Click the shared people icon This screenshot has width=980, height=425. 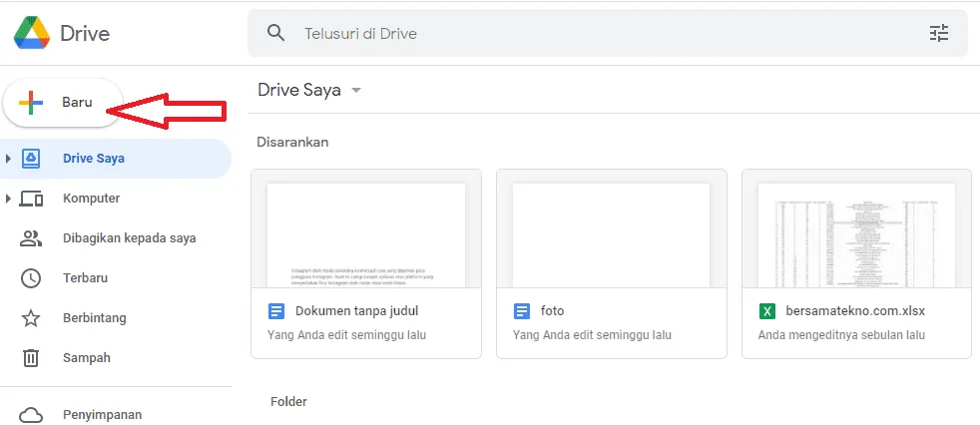click(31, 238)
